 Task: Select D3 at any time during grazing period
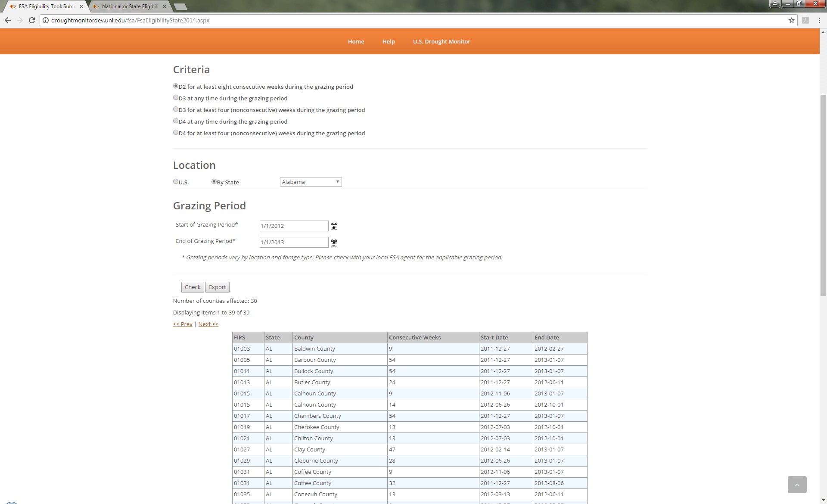click(176, 97)
